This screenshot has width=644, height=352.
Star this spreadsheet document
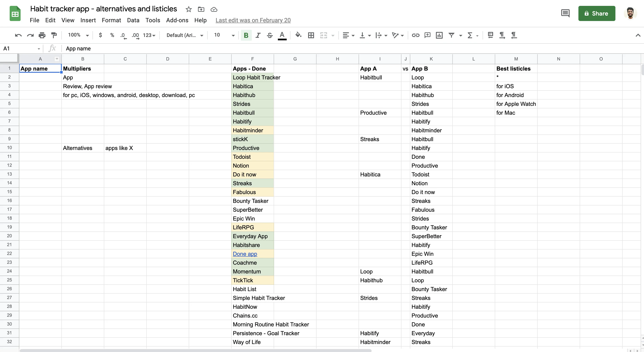[189, 9]
